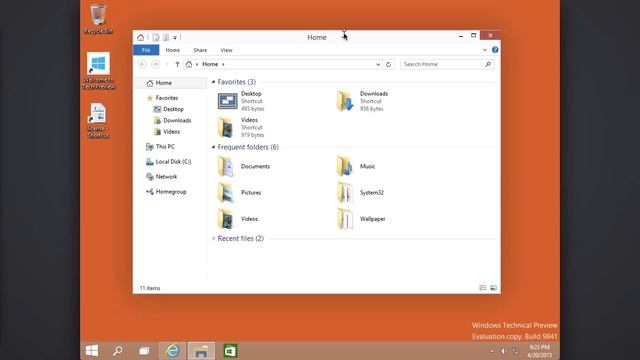
Task: Click Home in the address bar breadcrumb
Action: [x=210, y=64]
